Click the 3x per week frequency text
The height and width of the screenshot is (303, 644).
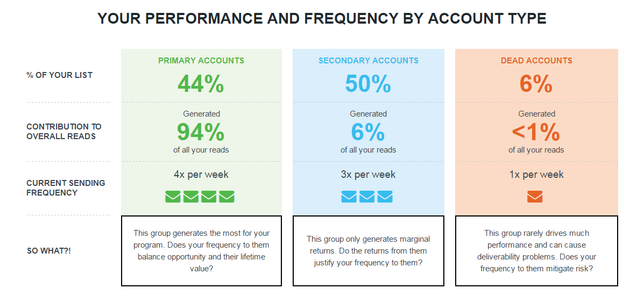point(369,175)
